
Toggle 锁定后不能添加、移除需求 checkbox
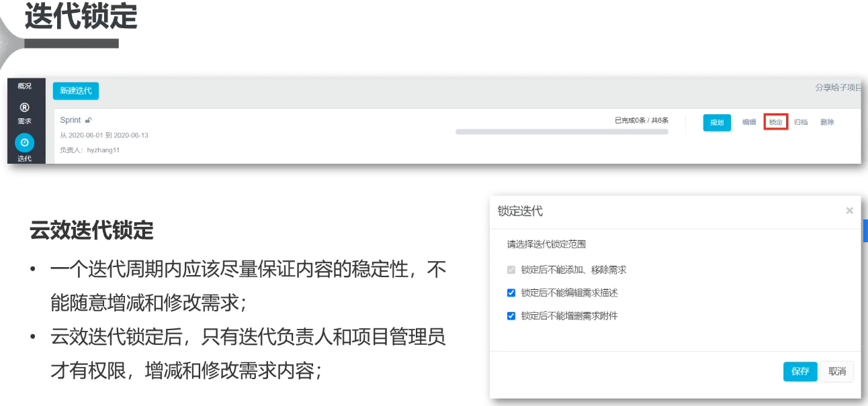coord(511,270)
